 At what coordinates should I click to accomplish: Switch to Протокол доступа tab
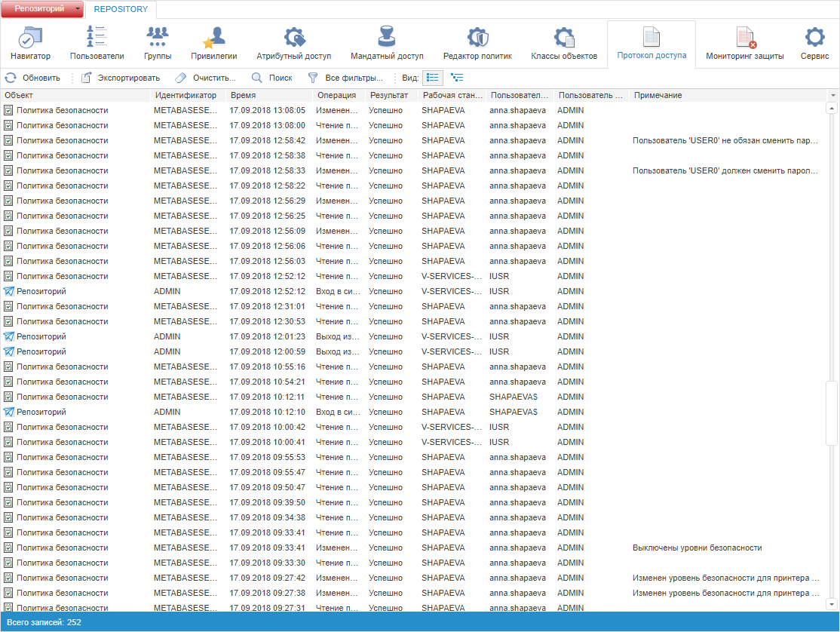pyautogui.click(x=651, y=43)
